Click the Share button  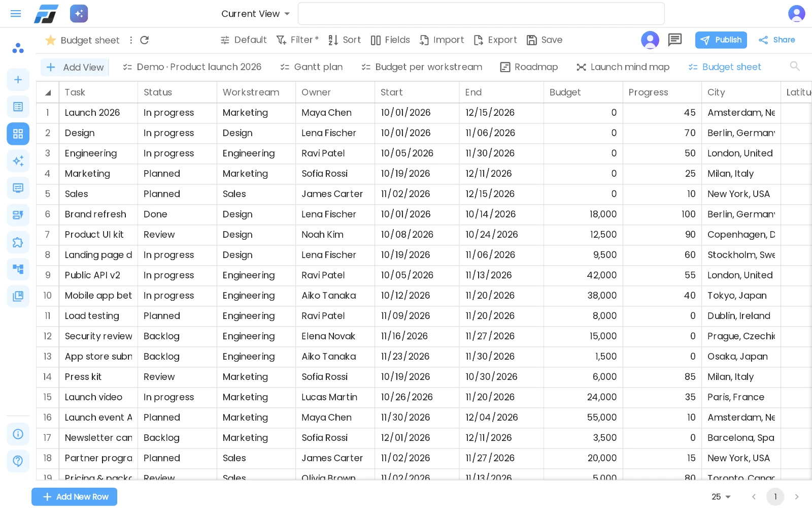click(776, 40)
